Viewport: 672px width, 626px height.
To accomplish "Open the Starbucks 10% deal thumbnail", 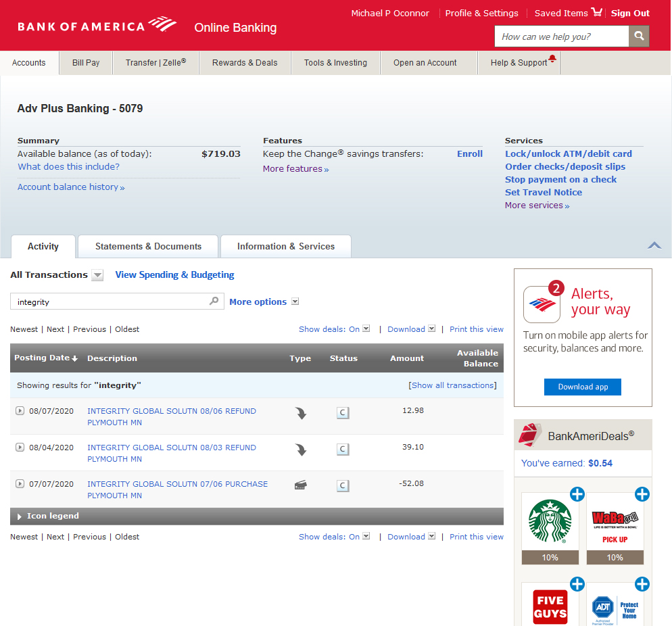I will tap(550, 528).
